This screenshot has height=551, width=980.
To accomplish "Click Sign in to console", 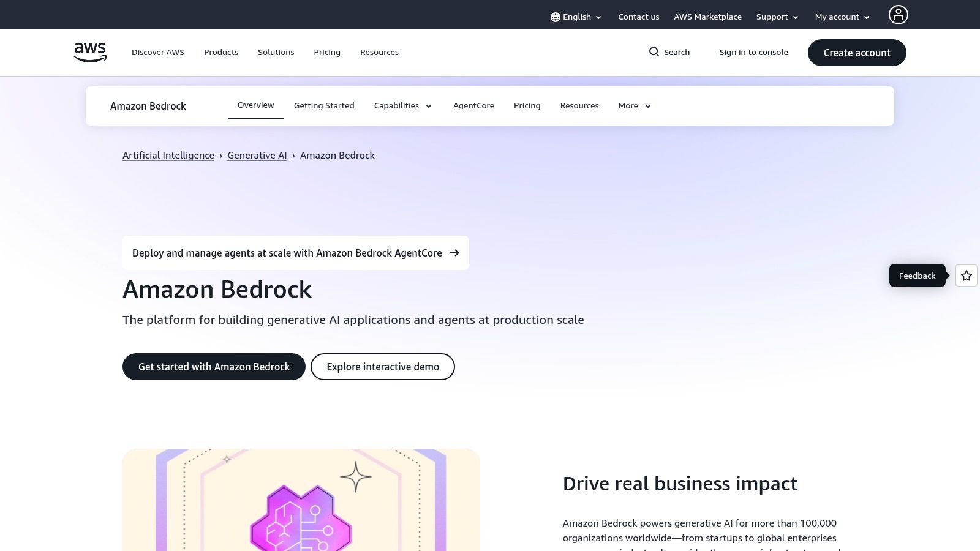I will tap(753, 52).
